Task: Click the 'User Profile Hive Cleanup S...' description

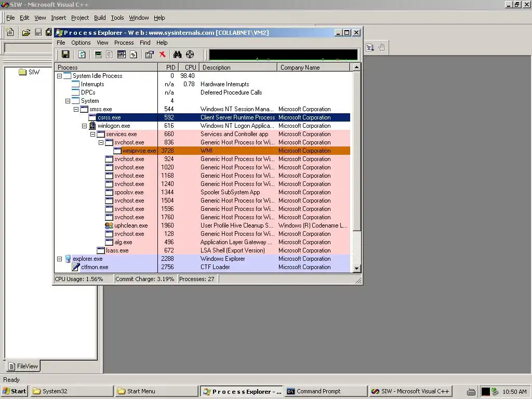Action: pos(236,225)
